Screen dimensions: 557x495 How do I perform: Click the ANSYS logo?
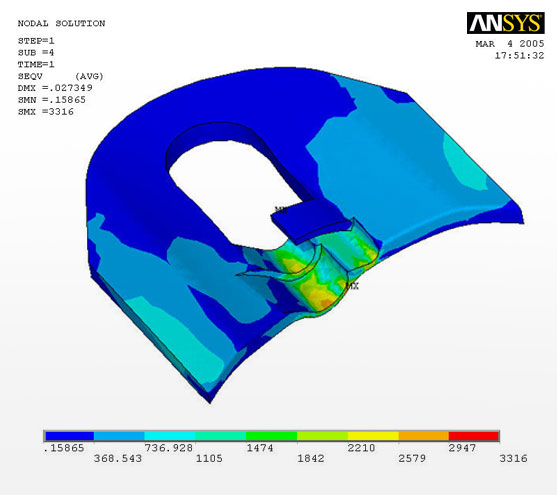(x=505, y=23)
